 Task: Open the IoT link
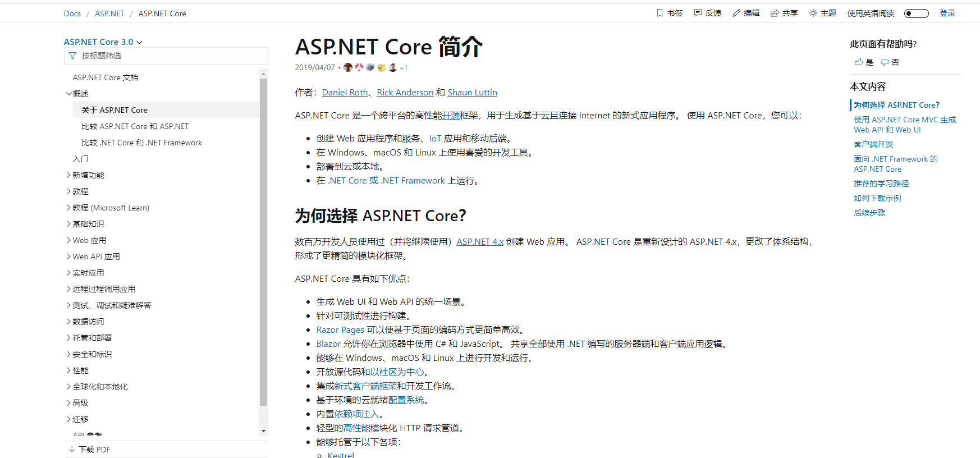click(x=435, y=138)
